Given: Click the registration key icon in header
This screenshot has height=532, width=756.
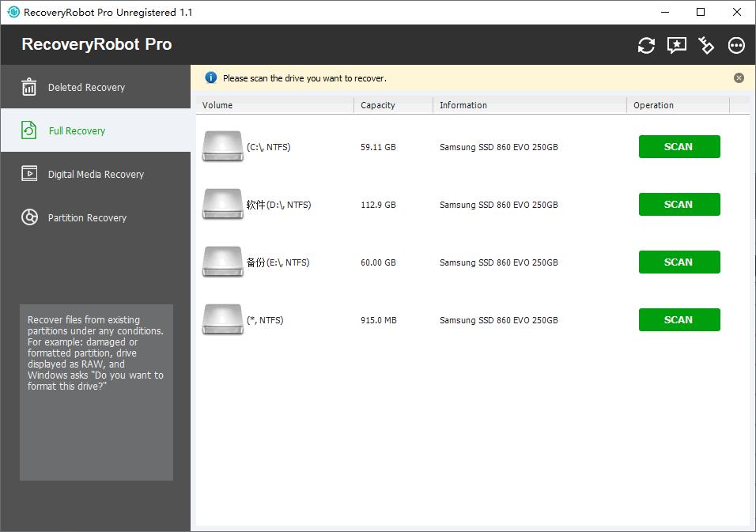Looking at the screenshot, I should (x=706, y=45).
